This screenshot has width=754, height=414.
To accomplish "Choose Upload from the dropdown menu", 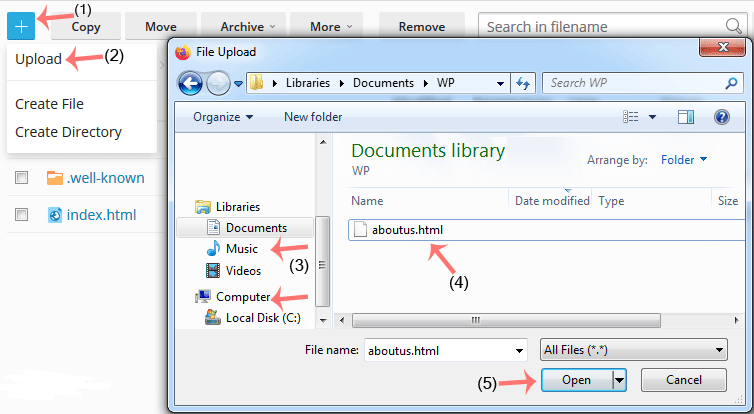I will point(38,60).
